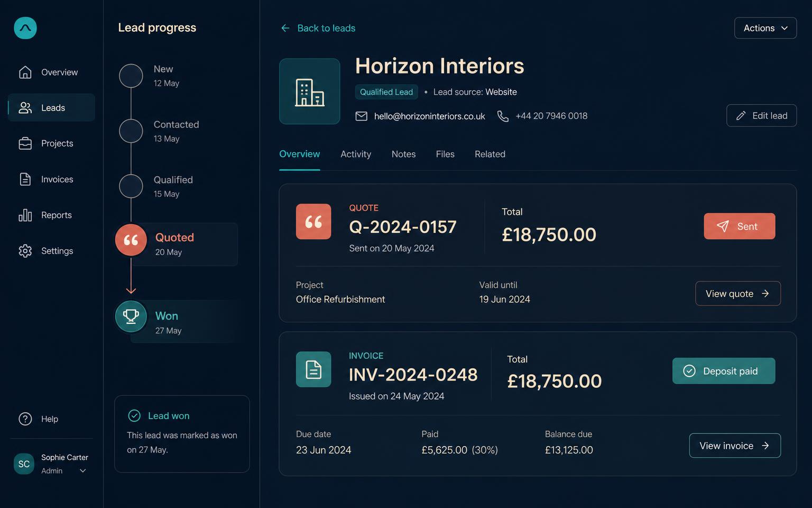Click the Office Refurbishment project name
Viewport: 812px width, 508px height.
tap(340, 300)
